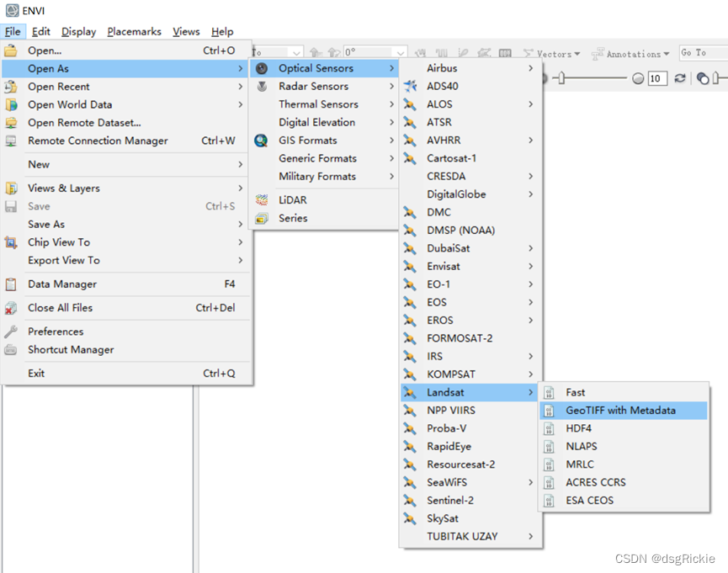Click the Views & Layers icon
Viewport: 728px width, 573px height.
(x=11, y=188)
